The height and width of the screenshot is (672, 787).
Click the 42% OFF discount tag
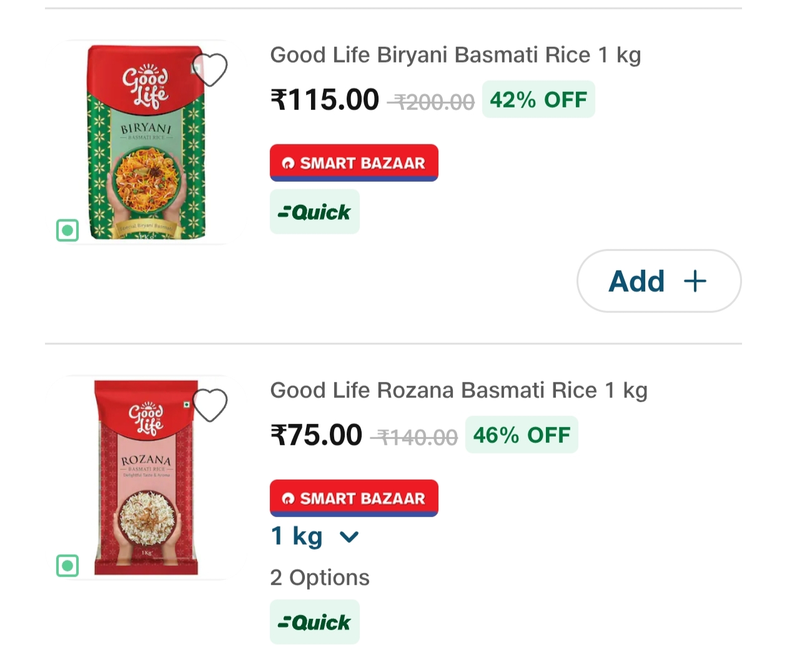tap(538, 99)
